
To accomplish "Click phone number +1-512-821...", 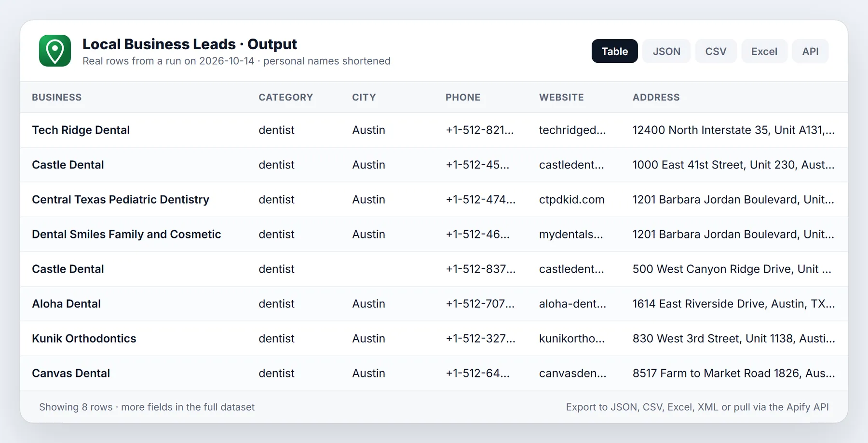I will tap(480, 130).
